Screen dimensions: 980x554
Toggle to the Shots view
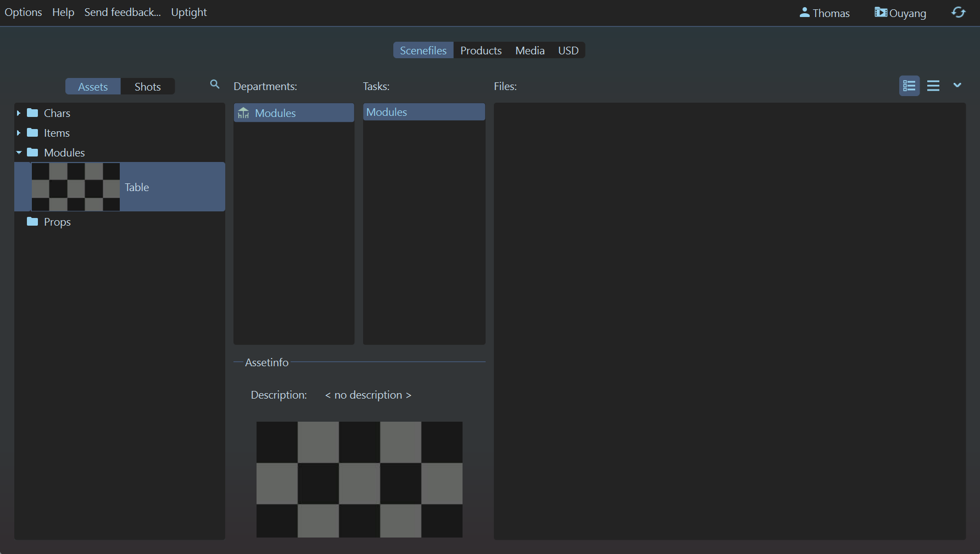(147, 87)
